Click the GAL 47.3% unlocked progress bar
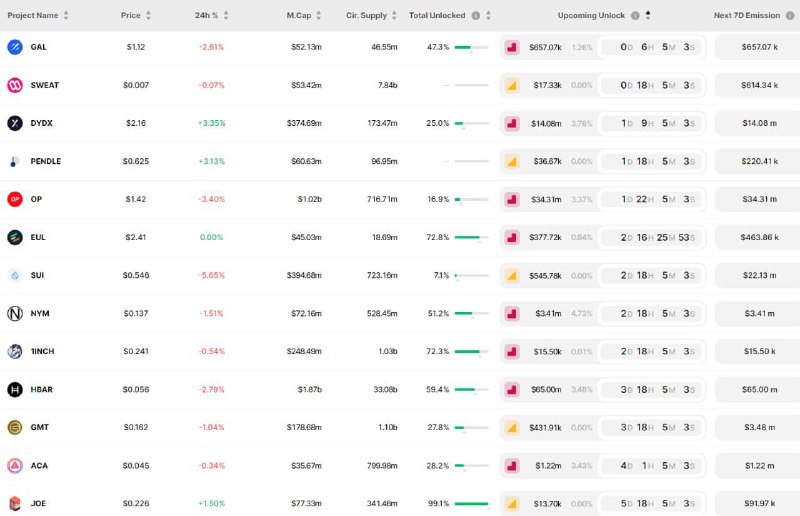This screenshot has width=800, height=516. point(471,47)
